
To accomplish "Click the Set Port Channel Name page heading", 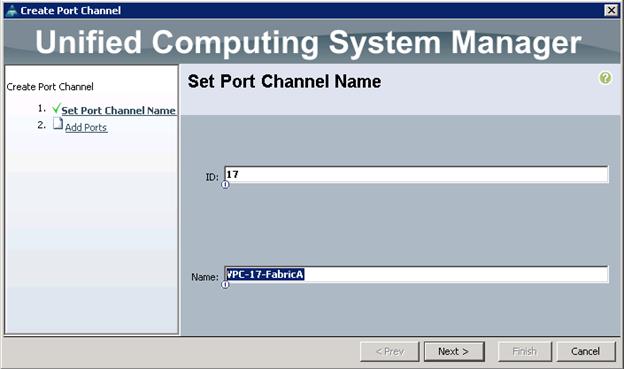I will [x=284, y=82].
